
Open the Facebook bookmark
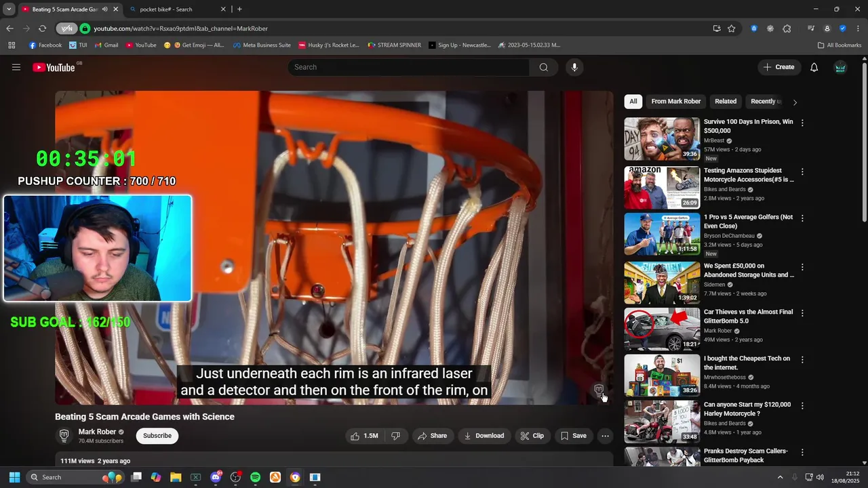point(45,45)
